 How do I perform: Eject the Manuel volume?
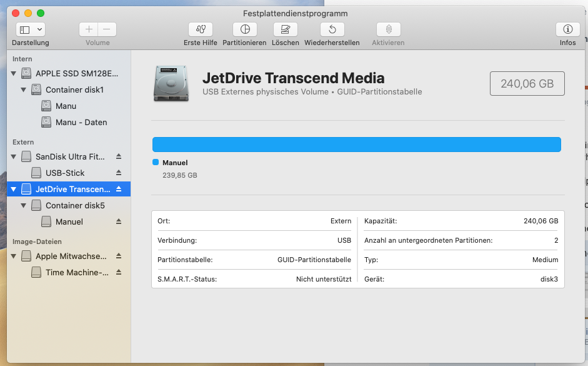(119, 221)
